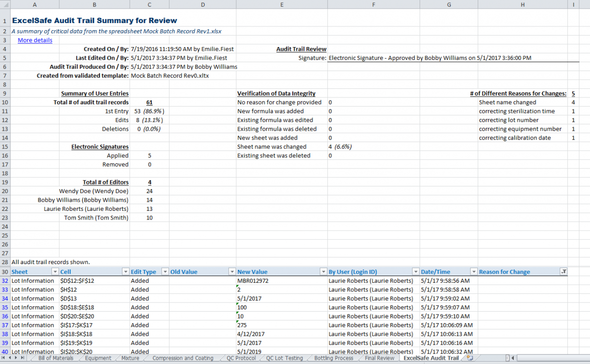Image resolution: width=590 pixels, height=364 pixels.
Task: Open the Date/Time filter dropdown
Action: pyautogui.click(x=473, y=271)
